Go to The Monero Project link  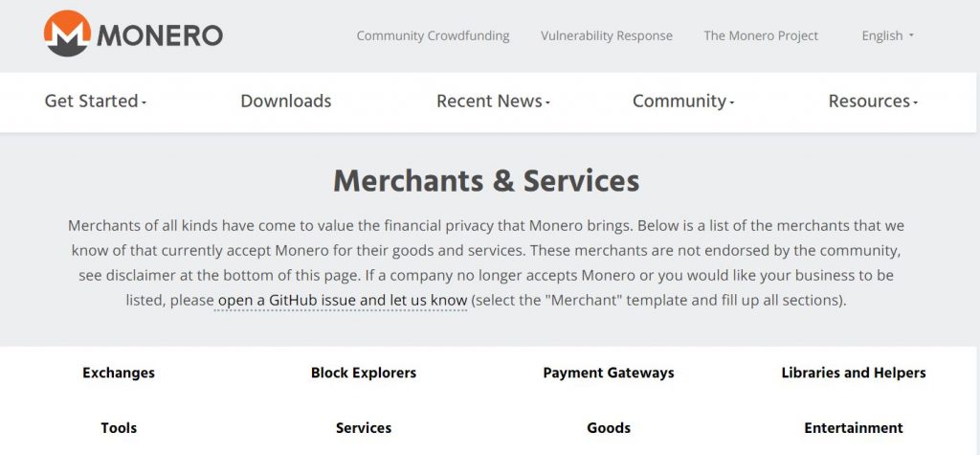[x=761, y=35]
